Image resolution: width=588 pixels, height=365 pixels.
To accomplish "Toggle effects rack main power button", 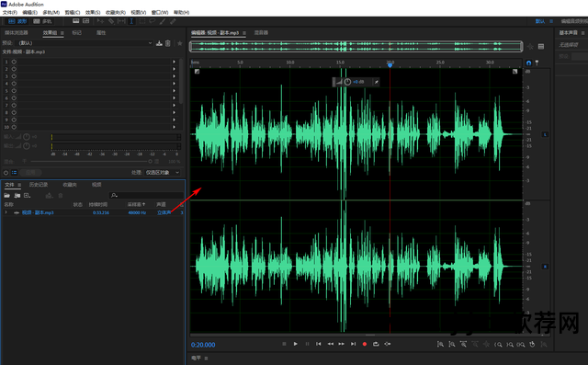I will point(6,173).
